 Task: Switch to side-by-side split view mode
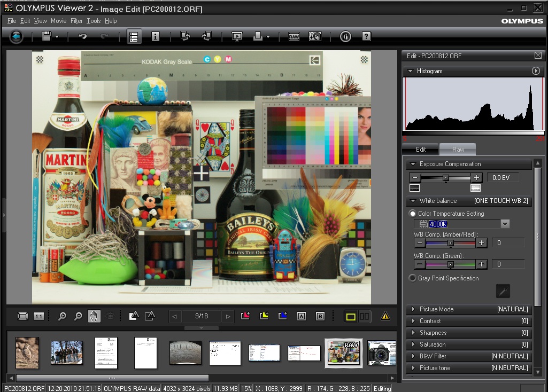click(x=364, y=317)
